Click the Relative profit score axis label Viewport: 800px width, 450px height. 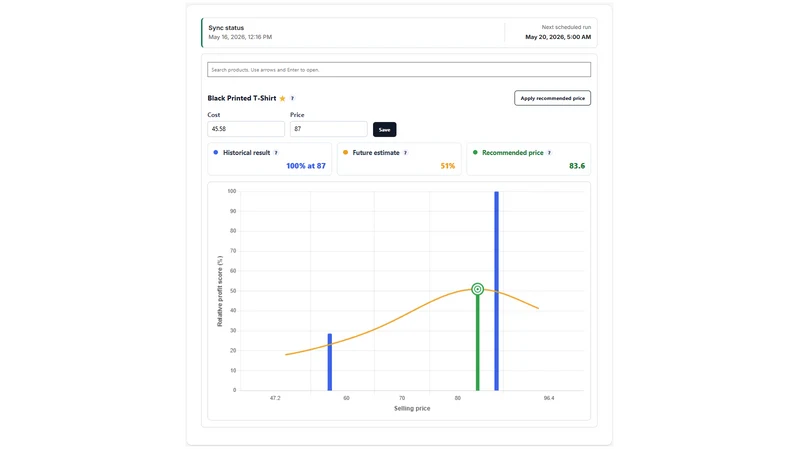pos(220,291)
